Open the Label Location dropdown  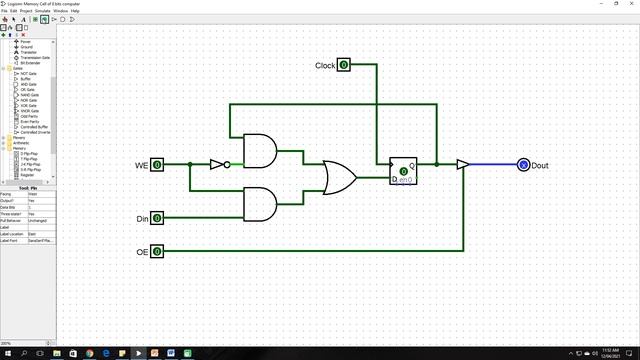[x=42, y=234]
